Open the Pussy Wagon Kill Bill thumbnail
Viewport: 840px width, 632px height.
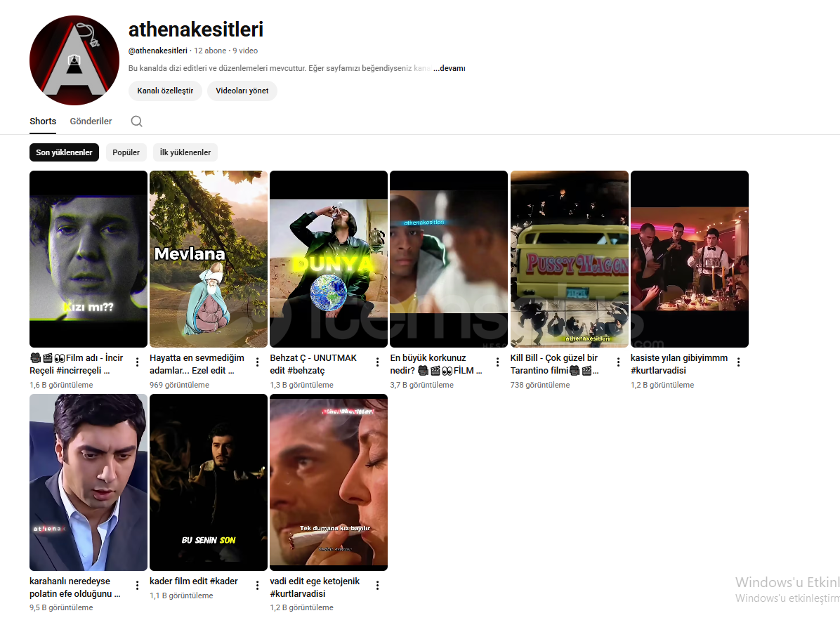pyautogui.click(x=570, y=258)
